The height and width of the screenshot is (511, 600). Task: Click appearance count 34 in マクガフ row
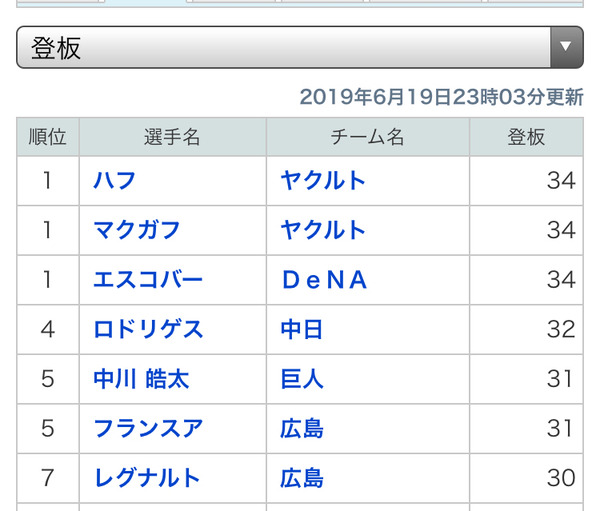[x=561, y=230]
